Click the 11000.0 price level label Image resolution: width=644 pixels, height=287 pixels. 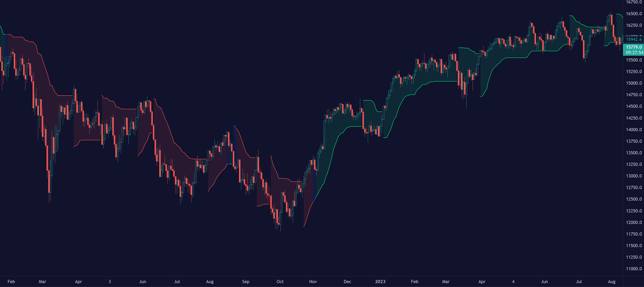634,269
